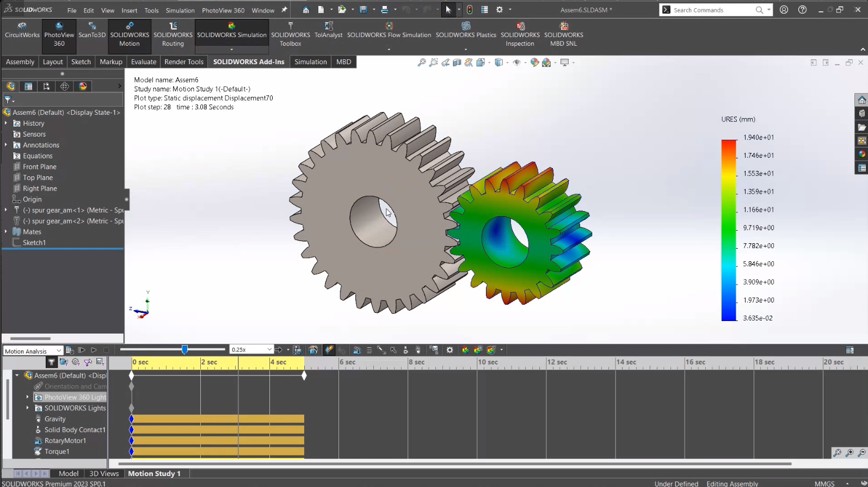Open the 3D Views tab
Screen dimensions: 868x487
pyautogui.click(x=104, y=473)
